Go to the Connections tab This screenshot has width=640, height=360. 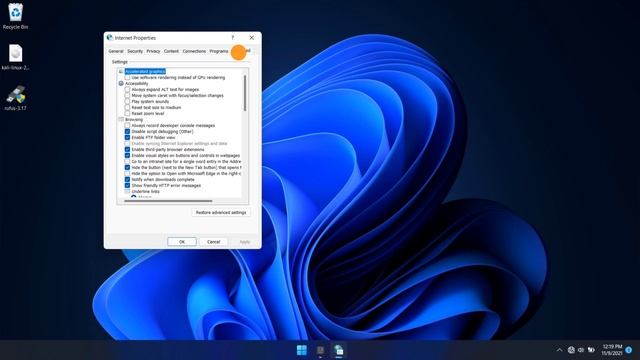click(194, 51)
